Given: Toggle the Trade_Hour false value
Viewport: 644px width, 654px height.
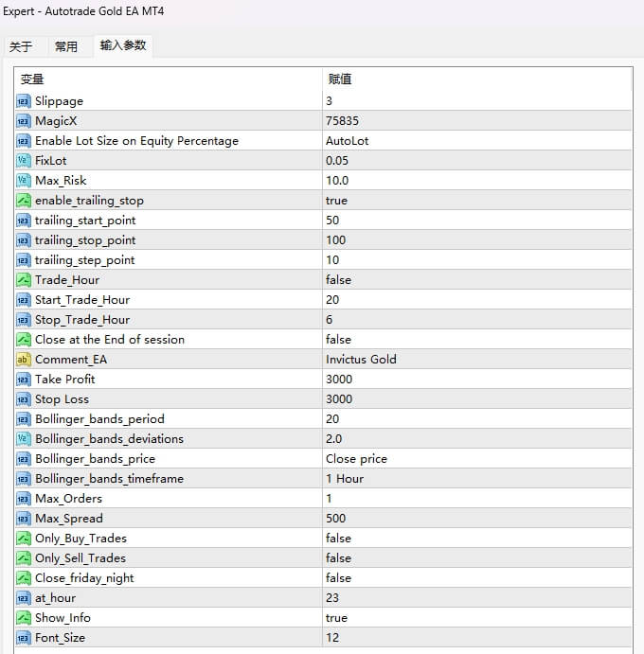Looking at the screenshot, I should (338, 280).
